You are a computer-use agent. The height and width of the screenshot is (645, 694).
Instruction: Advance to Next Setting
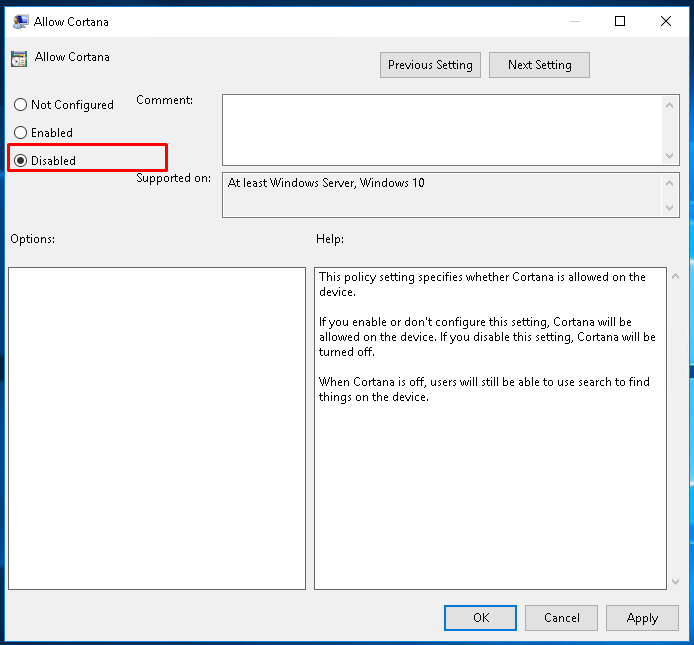point(539,65)
